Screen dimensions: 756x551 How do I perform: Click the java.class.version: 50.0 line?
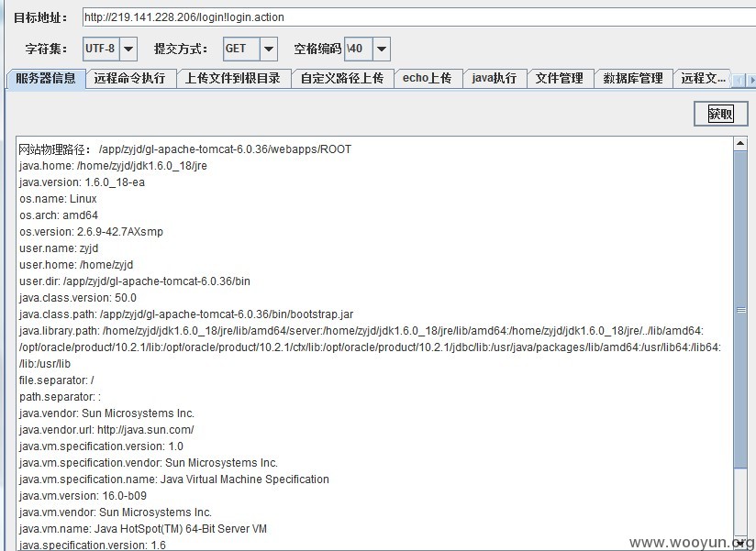click(78, 298)
